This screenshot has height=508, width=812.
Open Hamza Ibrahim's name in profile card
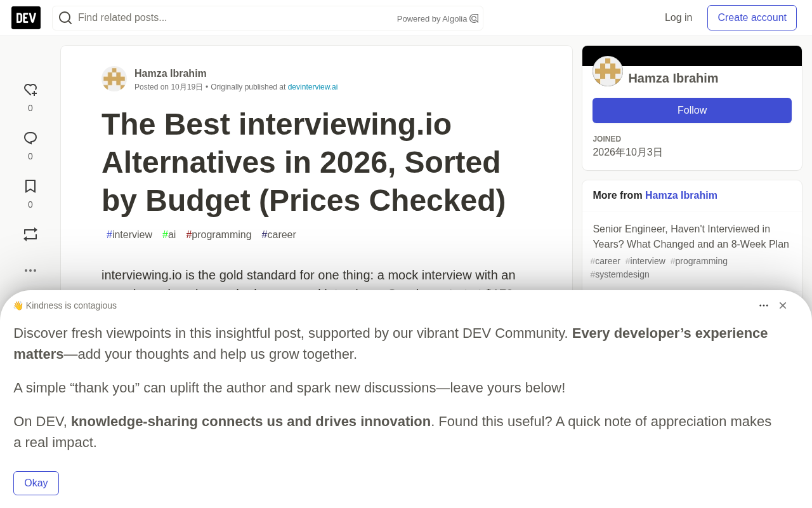[x=673, y=78]
